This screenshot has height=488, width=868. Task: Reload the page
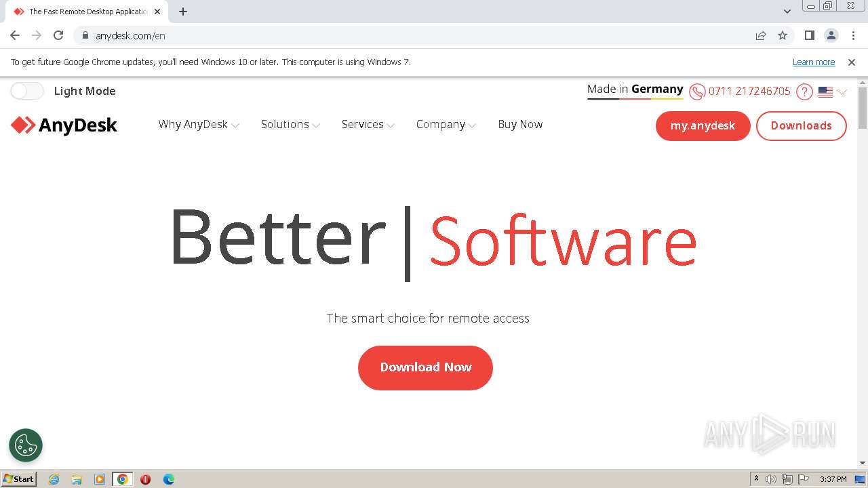(58, 35)
